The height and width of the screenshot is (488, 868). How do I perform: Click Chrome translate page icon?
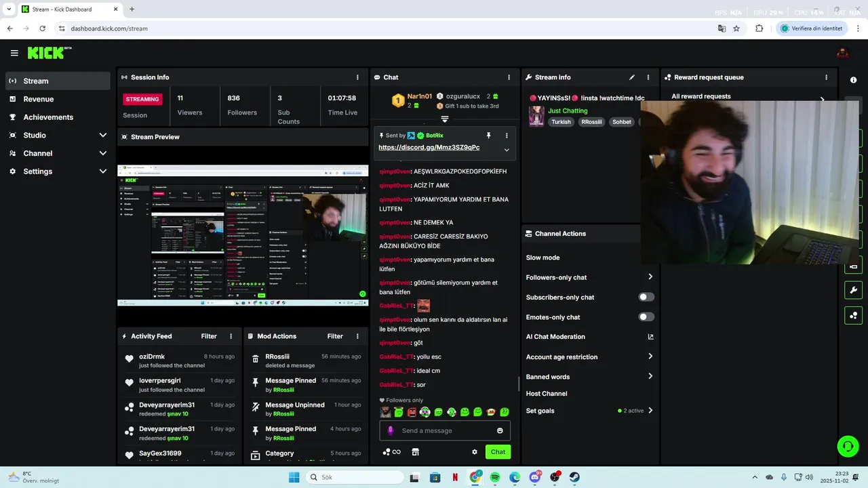[x=722, y=28]
